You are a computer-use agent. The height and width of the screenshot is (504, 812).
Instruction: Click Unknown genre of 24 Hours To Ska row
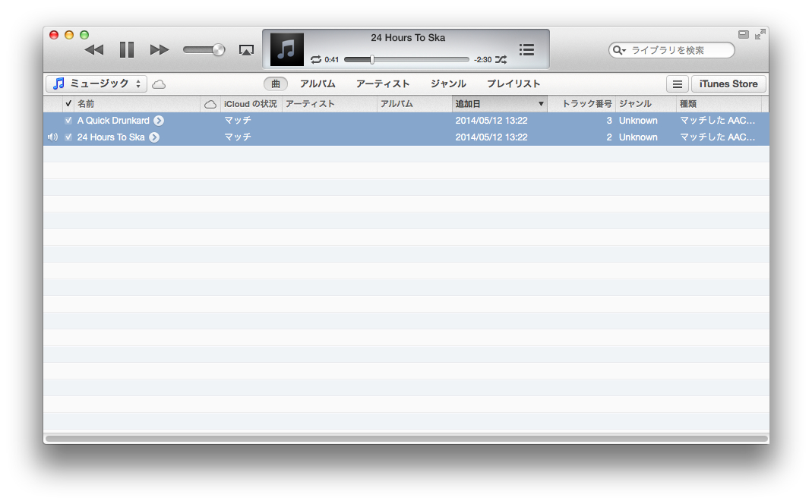click(x=638, y=137)
